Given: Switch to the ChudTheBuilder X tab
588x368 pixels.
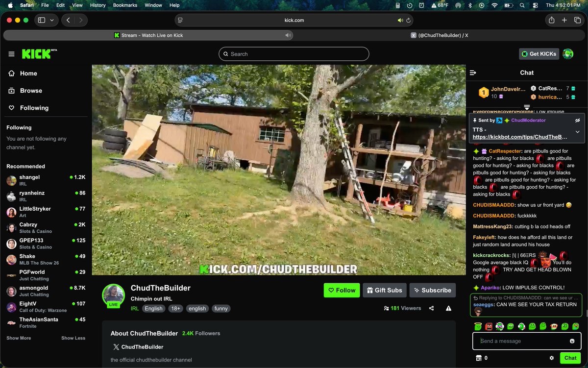Looking at the screenshot, I should coord(440,35).
